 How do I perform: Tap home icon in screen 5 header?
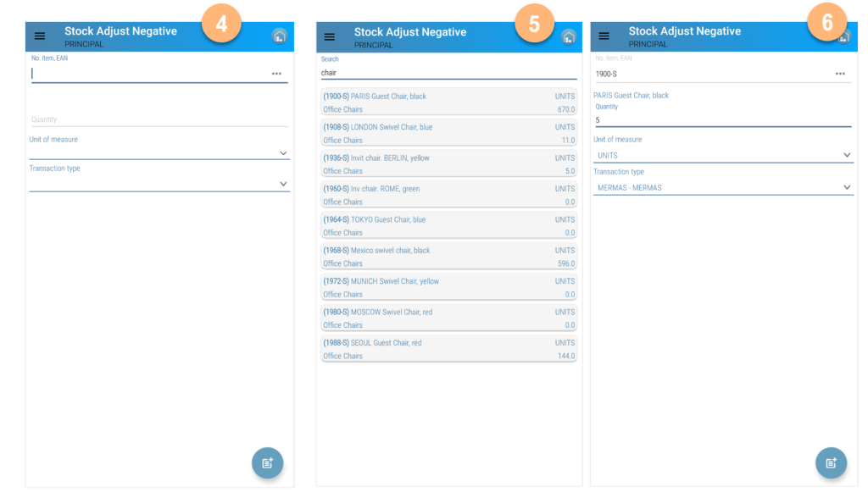pos(569,37)
